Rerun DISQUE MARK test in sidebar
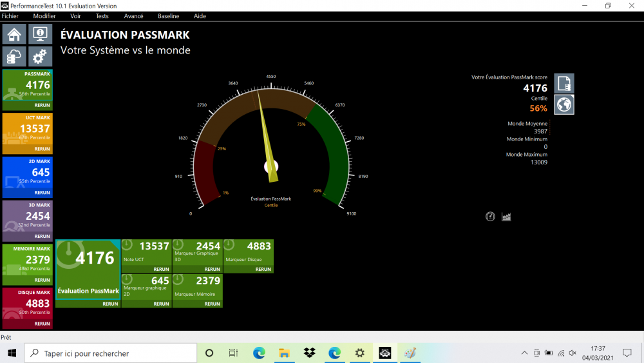Image resolution: width=644 pixels, height=363 pixels. pyautogui.click(x=42, y=324)
